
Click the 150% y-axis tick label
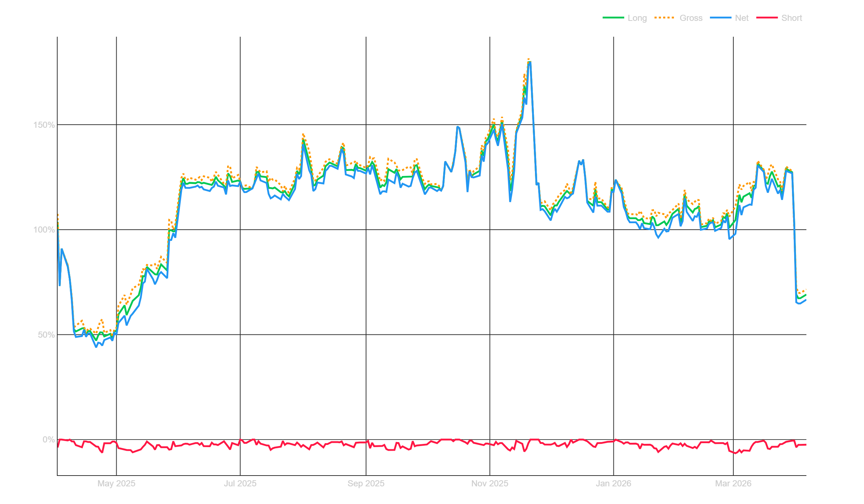point(44,125)
